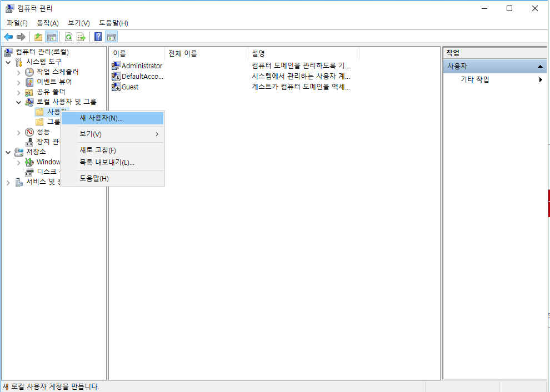The width and height of the screenshot is (550, 392).
Task: Select the 작업 스케줄러 tree label
Action: coord(58,72)
